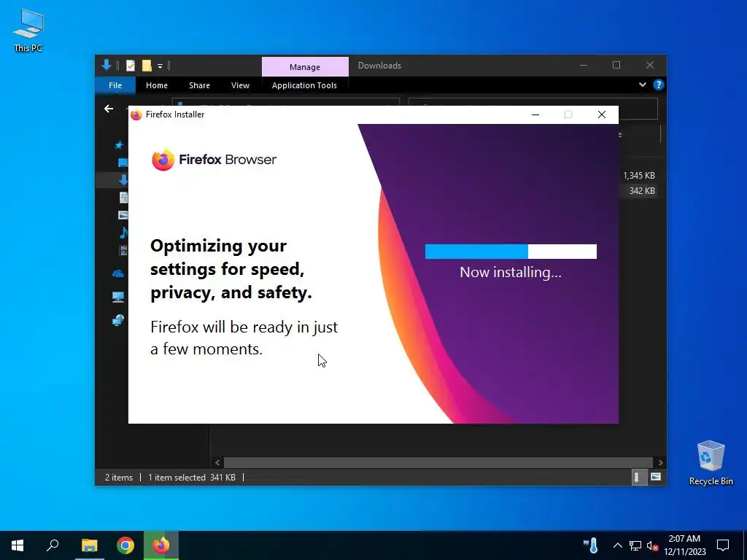The image size is (747, 560).
Task: Click the horizontal scrollbar track in Explorer
Action: [x=438, y=462]
